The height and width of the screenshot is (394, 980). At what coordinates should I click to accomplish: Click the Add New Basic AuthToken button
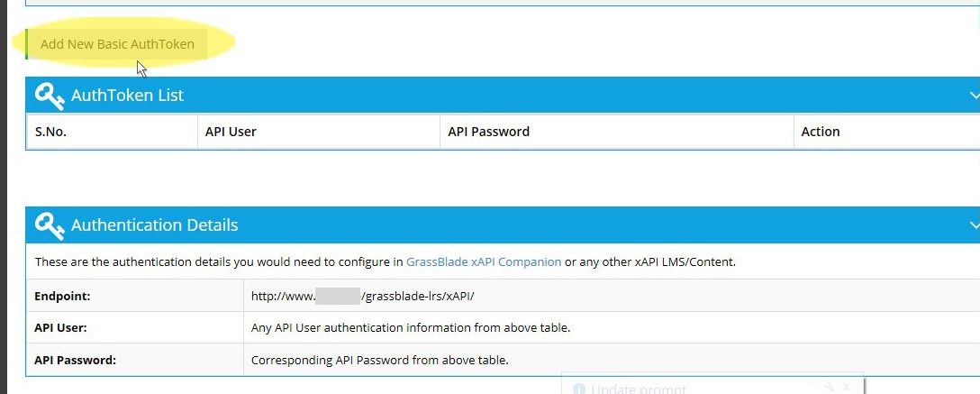pyautogui.click(x=116, y=44)
